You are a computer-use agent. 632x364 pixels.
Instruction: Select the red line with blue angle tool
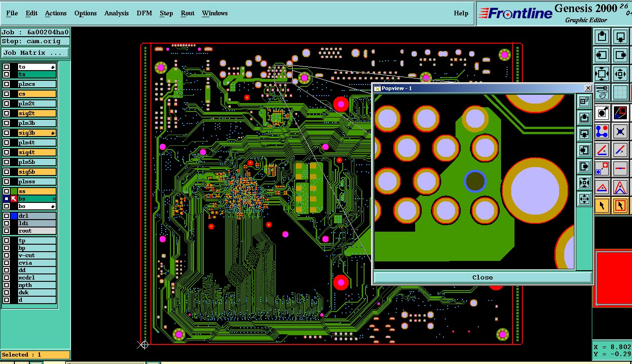click(602, 149)
